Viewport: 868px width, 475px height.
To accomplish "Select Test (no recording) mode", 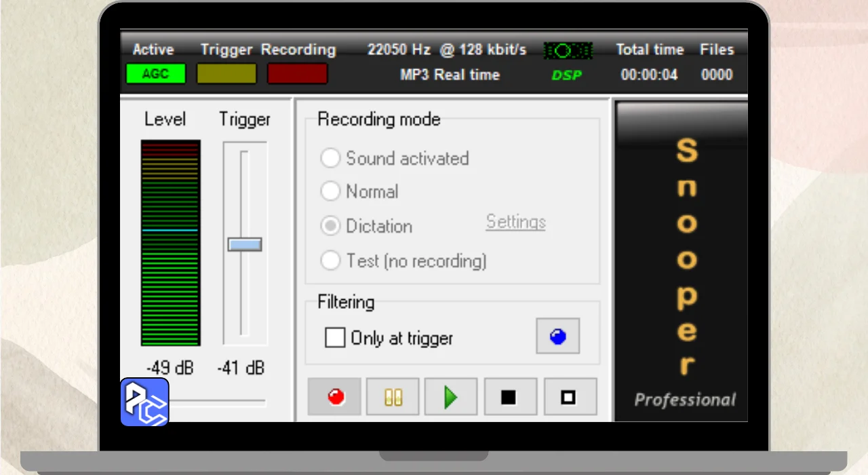I will (x=404, y=261).
